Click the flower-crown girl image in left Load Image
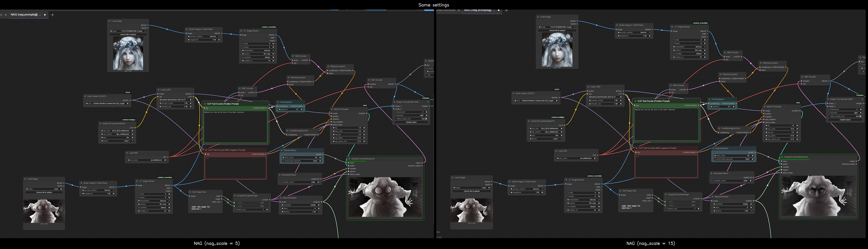The height and width of the screenshot is (249, 868). 128,53
